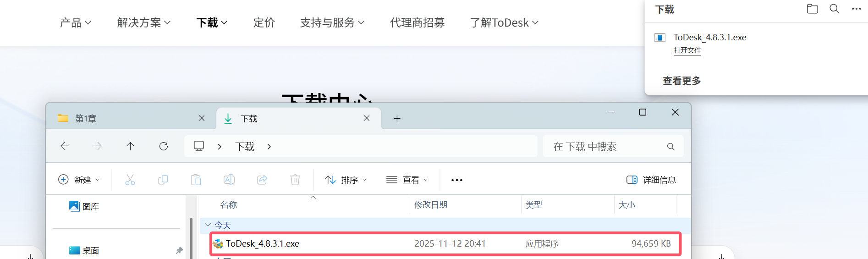Click the 94,659 KB size cell
This screenshot has width=868, height=259.
coord(651,243)
